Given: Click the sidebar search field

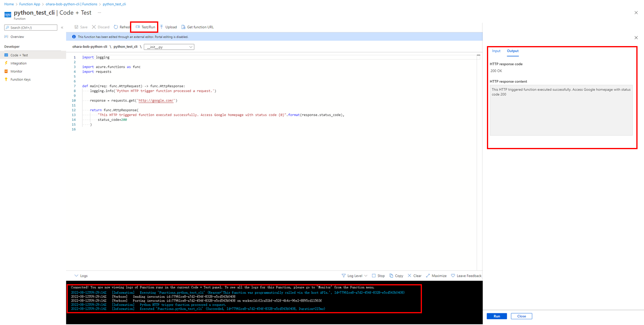Looking at the screenshot, I should coord(31,27).
